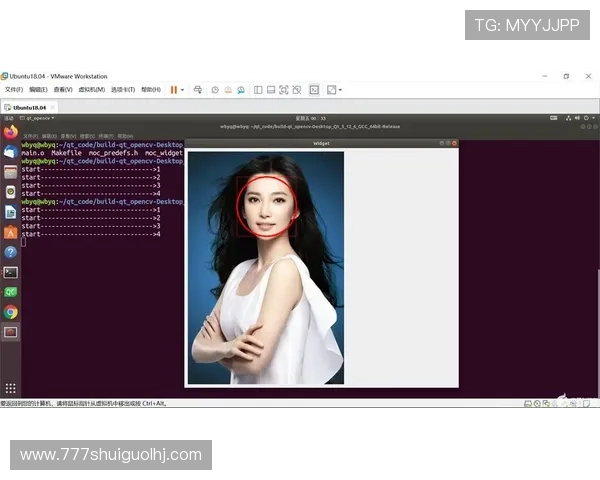Image resolution: width=600 pixels, height=480 pixels.
Task: Open the Terminal icon in the Ubuntu dock
Action: 11,273
